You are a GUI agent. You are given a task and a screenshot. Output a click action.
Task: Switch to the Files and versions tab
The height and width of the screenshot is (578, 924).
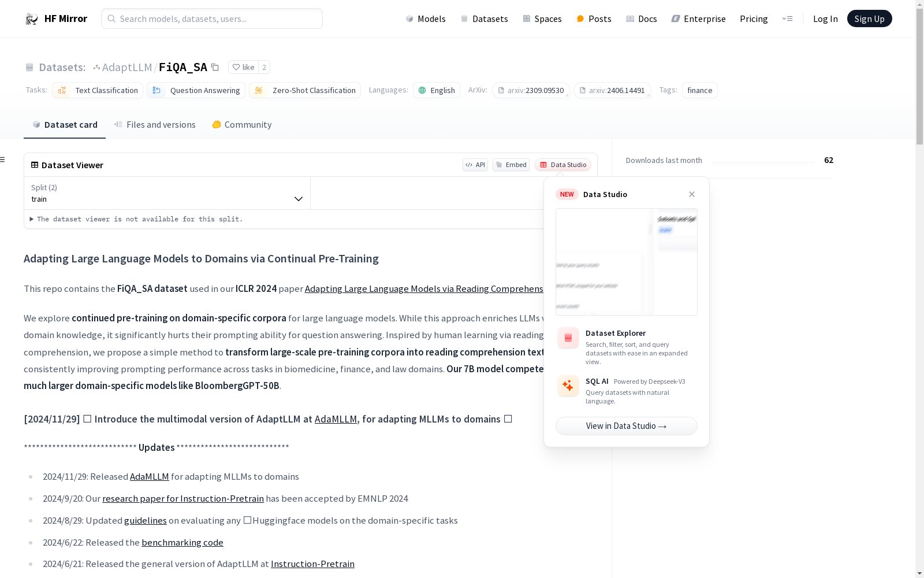tap(155, 124)
